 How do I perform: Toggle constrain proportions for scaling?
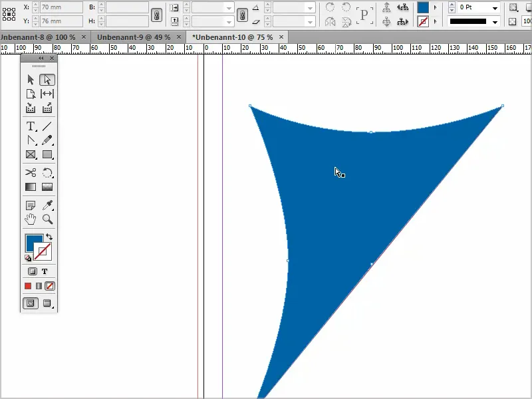tap(242, 15)
